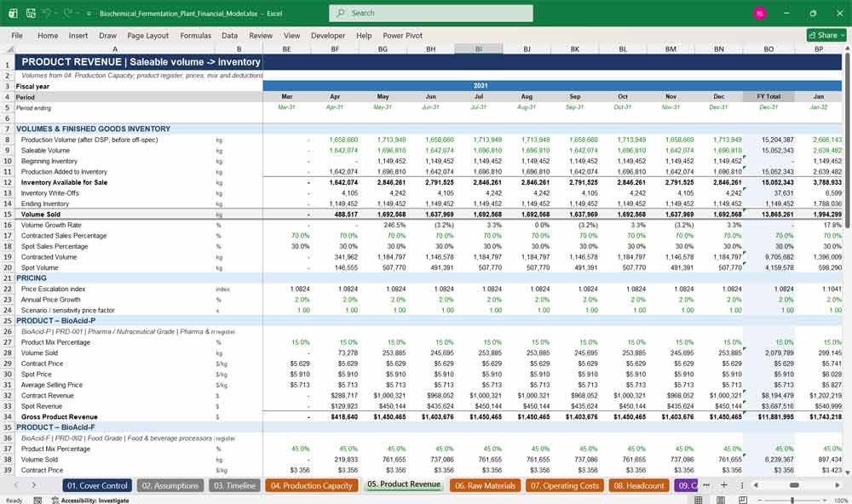This screenshot has width=852, height=504.
Task: Open the Draw ribbon tab
Action: point(107,35)
